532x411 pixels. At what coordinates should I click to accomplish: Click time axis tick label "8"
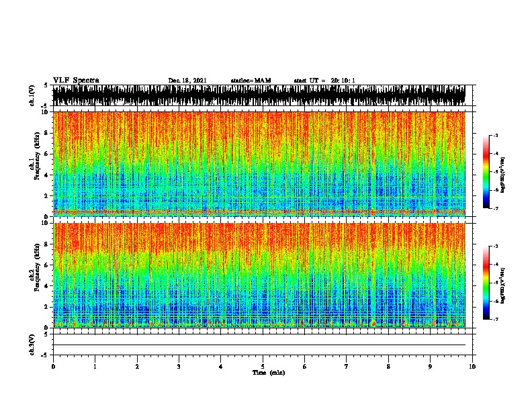coord(388,367)
